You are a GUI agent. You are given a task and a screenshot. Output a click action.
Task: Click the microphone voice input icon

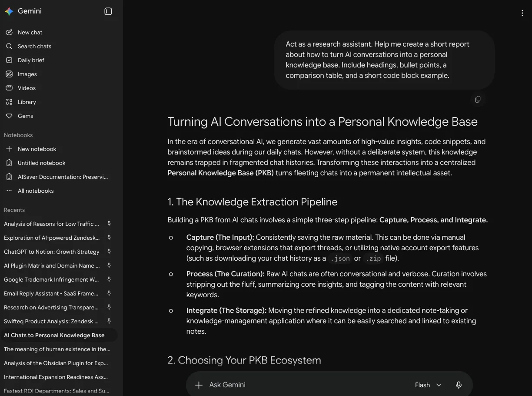(459, 385)
